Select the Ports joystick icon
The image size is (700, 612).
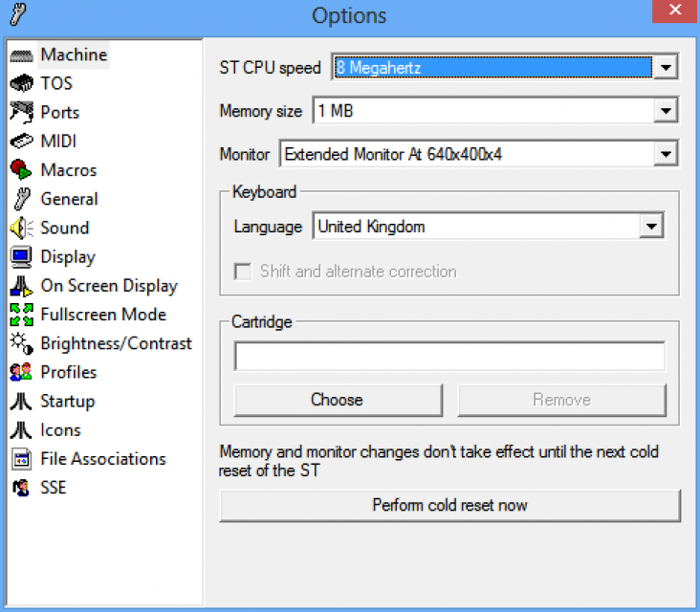[21, 112]
